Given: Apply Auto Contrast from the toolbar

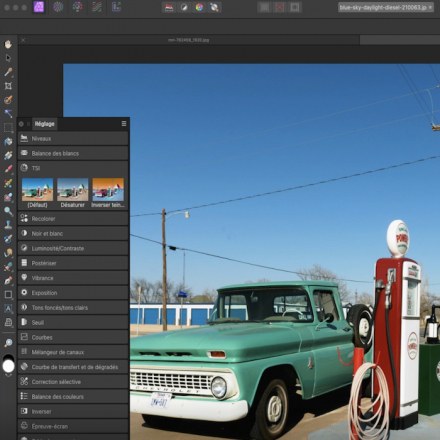Looking at the screenshot, I should [184, 7].
